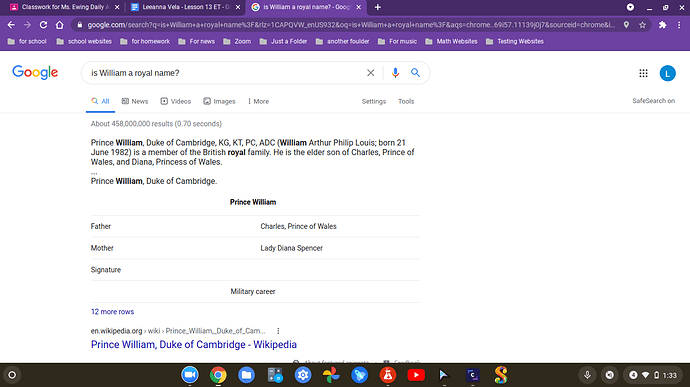The height and width of the screenshot is (387, 690).
Task: Open Prince William Wikipedia result link
Action: 194,345
